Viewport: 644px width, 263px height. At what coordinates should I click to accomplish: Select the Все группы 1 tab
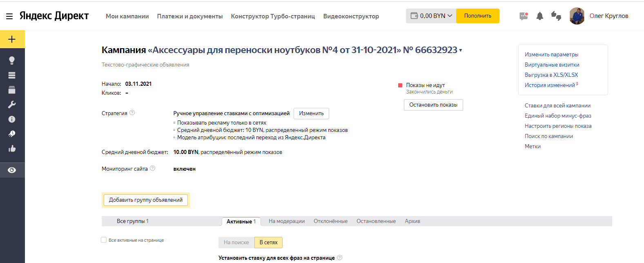coord(133,221)
